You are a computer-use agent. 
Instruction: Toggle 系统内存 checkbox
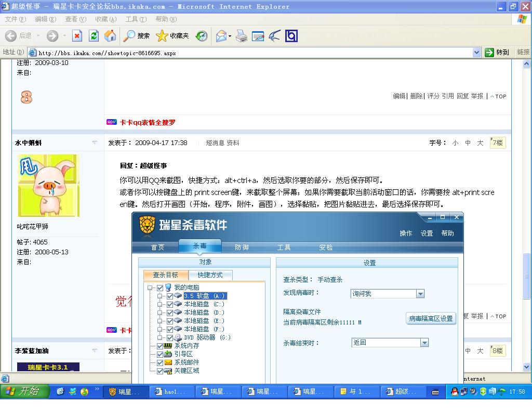(x=160, y=346)
